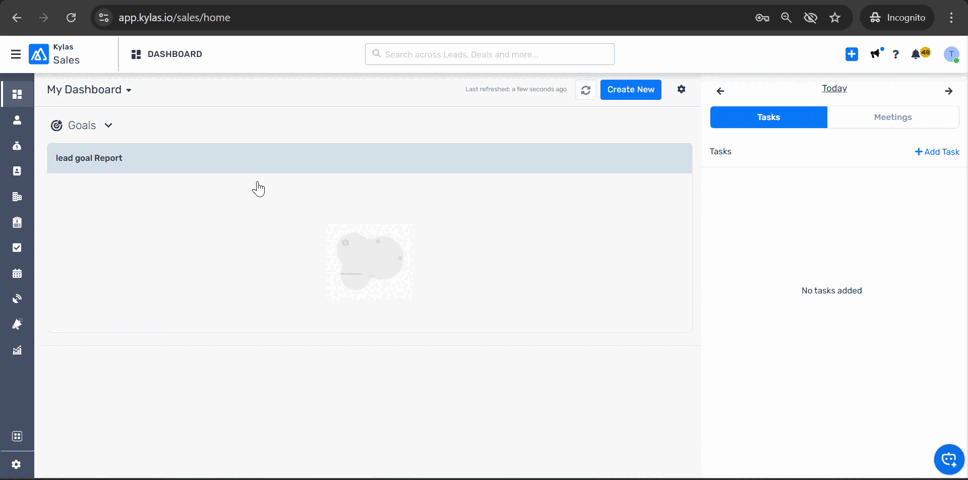
Task: Click the address bar URL app.kylas.io/sales/home
Action: pos(174,17)
